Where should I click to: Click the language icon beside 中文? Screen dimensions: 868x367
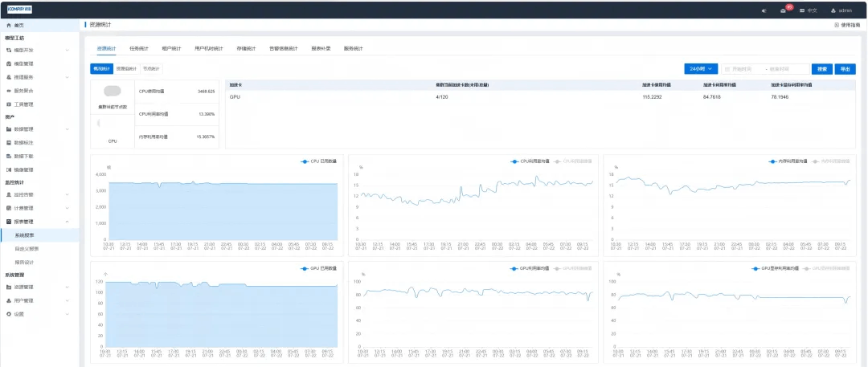[802, 10]
